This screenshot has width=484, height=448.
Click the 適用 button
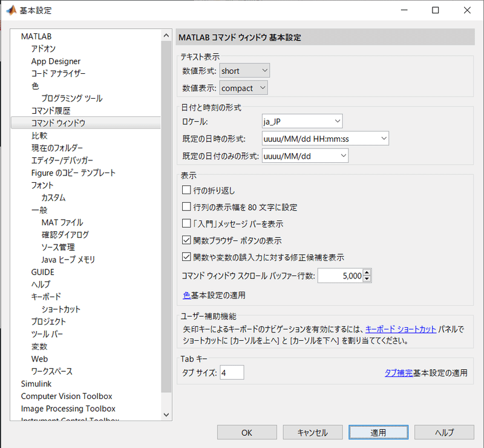pos(379,432)
